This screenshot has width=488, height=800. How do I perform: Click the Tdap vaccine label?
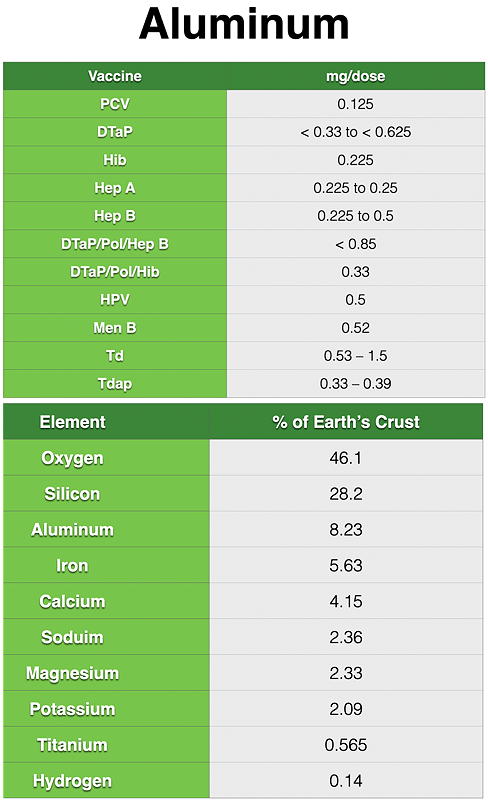pyautogui.click(x=115, y=384)
